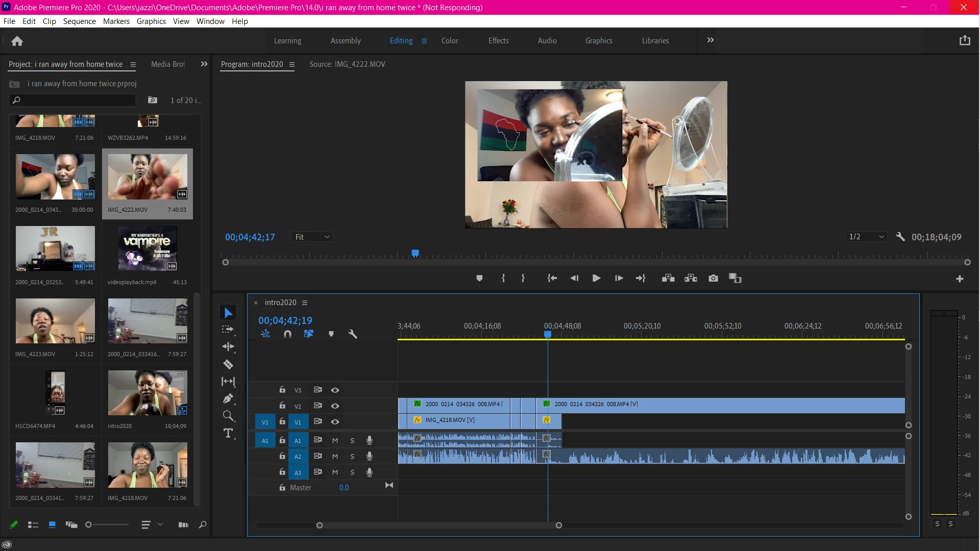Viewport: 980px width, 551px height.
Task: Select the Ripple Edit tool
Action: tap(228, 347)
